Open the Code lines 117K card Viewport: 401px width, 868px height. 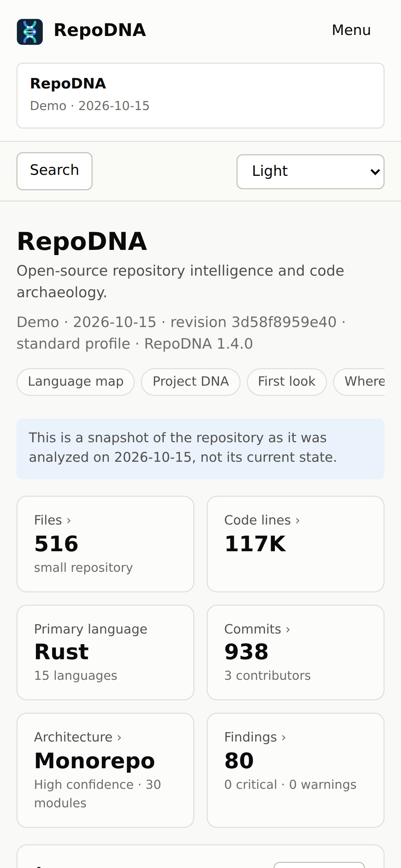(x=295, y=544)
